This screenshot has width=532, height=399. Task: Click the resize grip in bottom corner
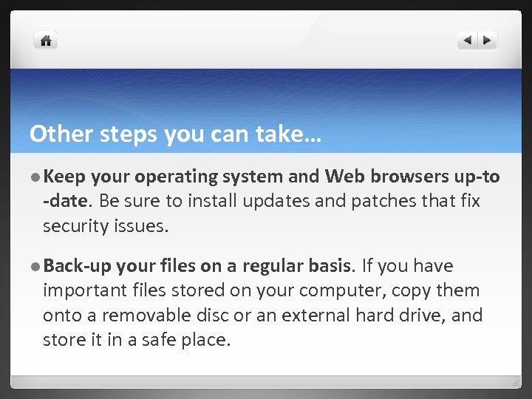[516, 383]
